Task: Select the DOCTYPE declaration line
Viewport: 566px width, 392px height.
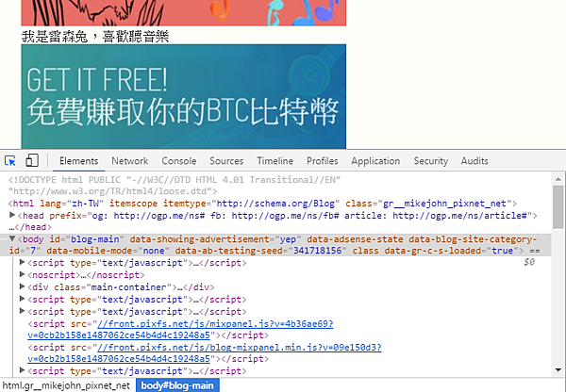Action: tap(175, 186)
